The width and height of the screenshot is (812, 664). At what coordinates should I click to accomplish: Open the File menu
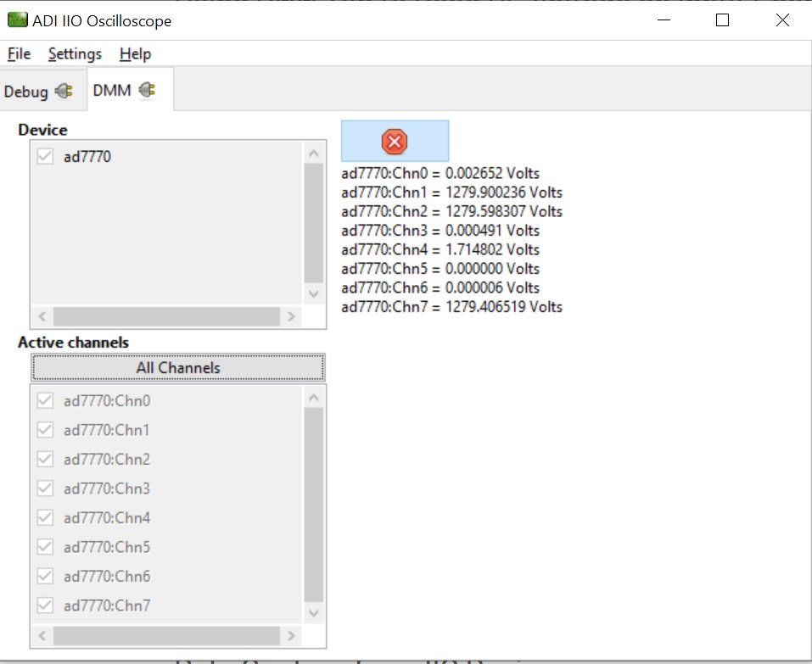(20, 53)
